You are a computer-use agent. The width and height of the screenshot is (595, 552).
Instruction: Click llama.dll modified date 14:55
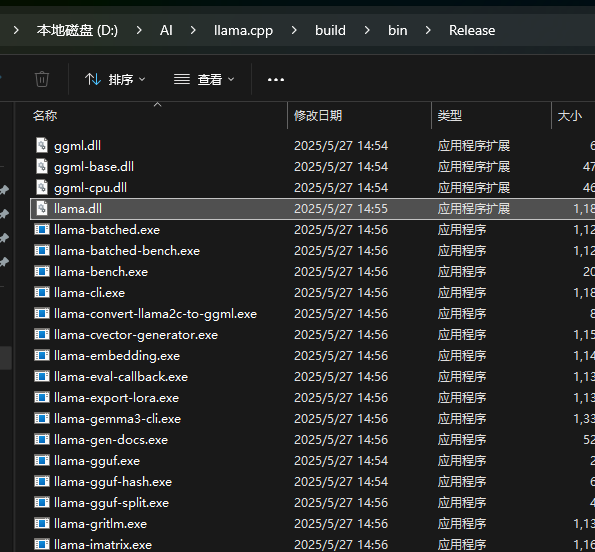(341, 209)
